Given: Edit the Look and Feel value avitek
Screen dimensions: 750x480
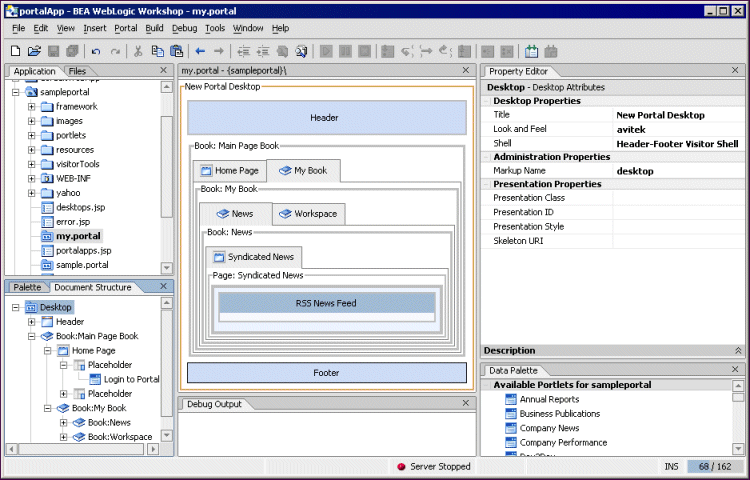Looking at the screenshot, I should (678, 130).
